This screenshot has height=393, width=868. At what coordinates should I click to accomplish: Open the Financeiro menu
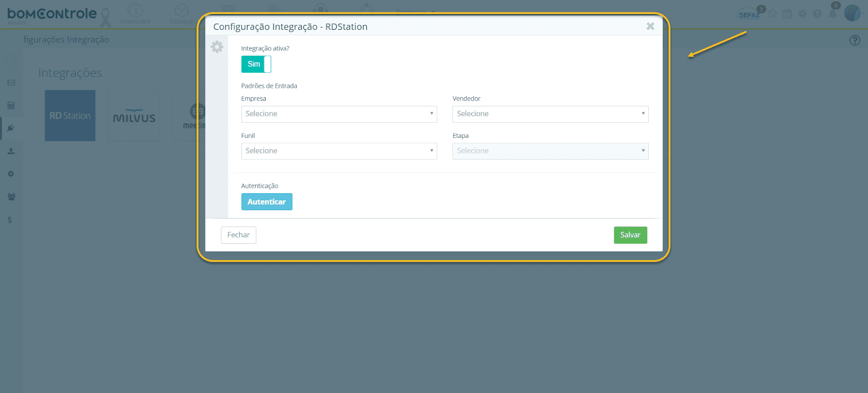coord(136,14)
